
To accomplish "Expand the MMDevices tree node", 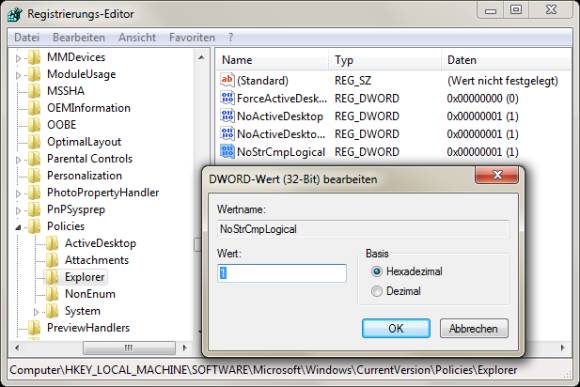I will (x=18, y=58).
